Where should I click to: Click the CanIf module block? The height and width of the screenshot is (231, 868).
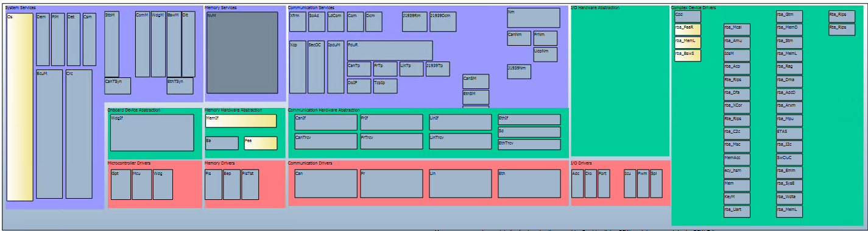coord(326,122)
